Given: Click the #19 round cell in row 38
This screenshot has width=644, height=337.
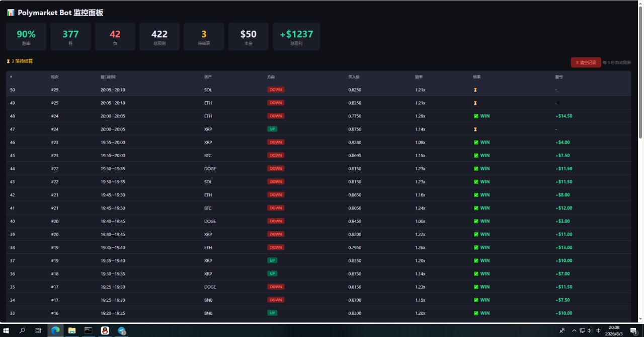Looking at the screenshot, I should click(55, 247).
